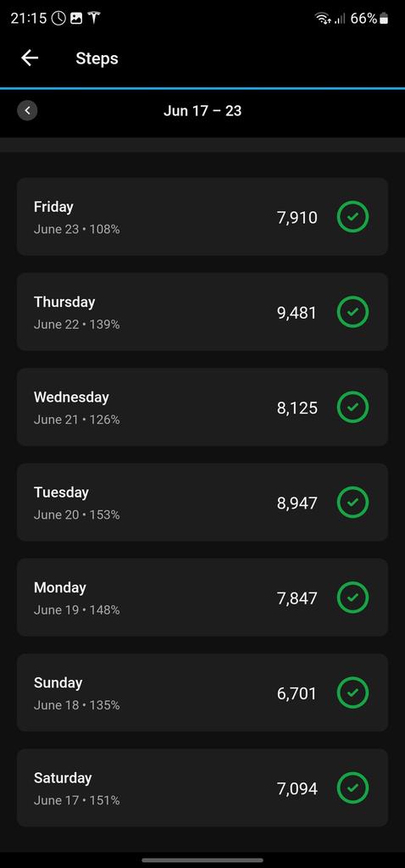Image resolution: width=405 pixels, height=868 pixels.
Task: Go to previous week with chevron button
Action: click(x=27, y=111)
